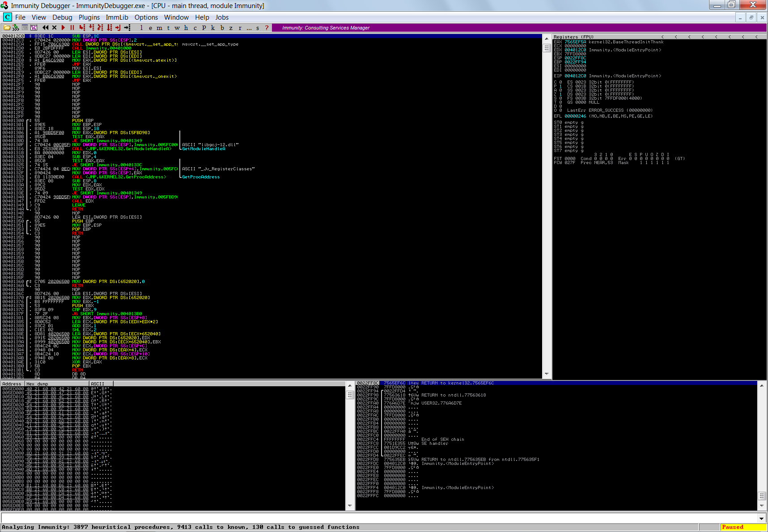The image size is (768, 532).
Task: Click the stack pane scrollbar thumb
Action: coord(762,496)
